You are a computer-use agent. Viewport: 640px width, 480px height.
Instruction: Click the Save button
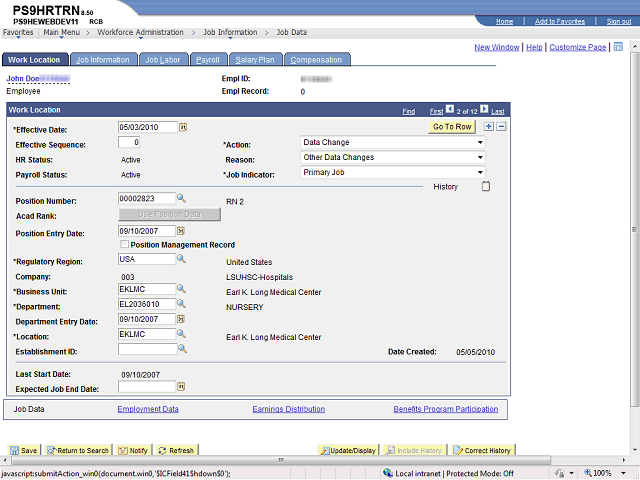[24, 450]
